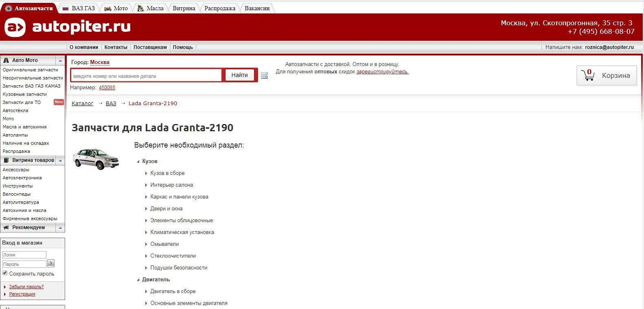
Task: Focus the part number search field
Action: pos(146,76)
